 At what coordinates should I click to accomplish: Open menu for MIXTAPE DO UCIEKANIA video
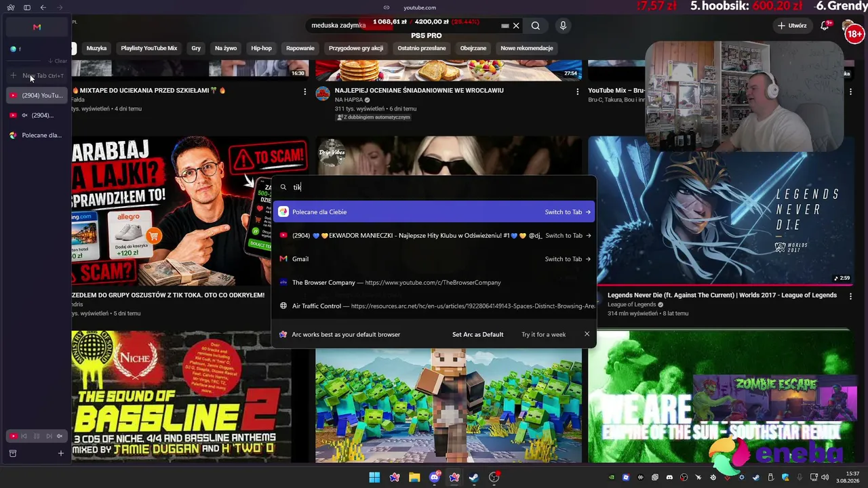pyautogui.click(x=304, y=91)
